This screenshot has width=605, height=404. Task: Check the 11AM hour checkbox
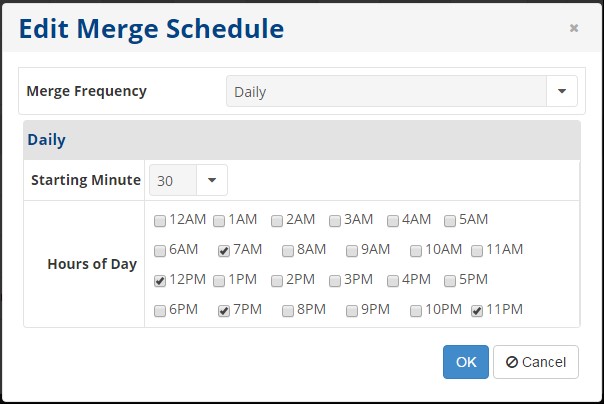pyautogui.click(x=477, y=250)
